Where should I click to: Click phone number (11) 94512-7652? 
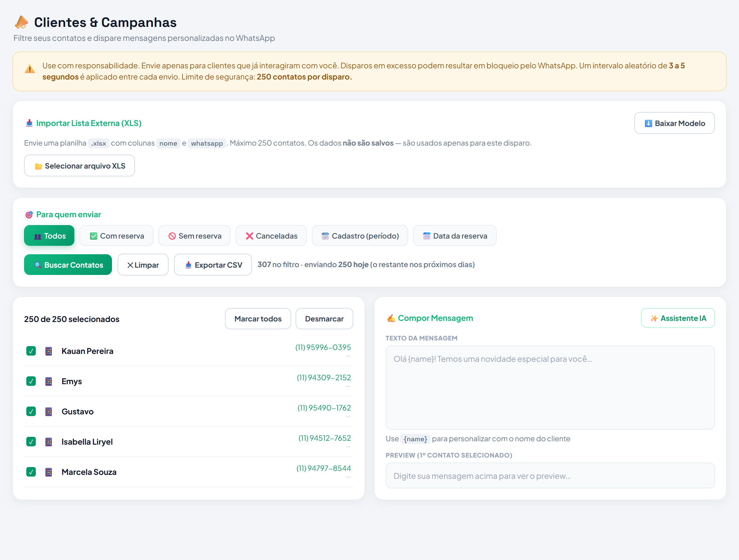[324, 438]
